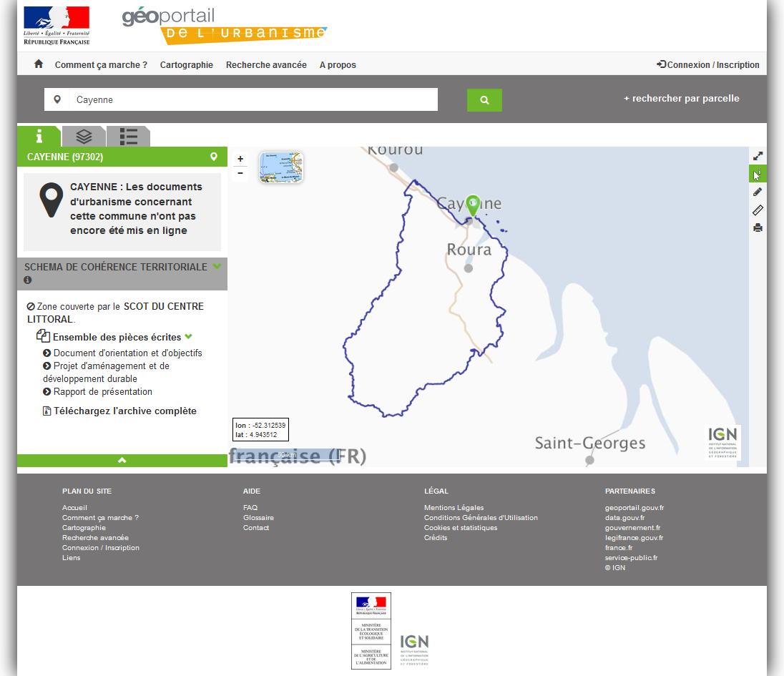Show info for Schéma de cohérence territoriale

(x=28, y=280)
